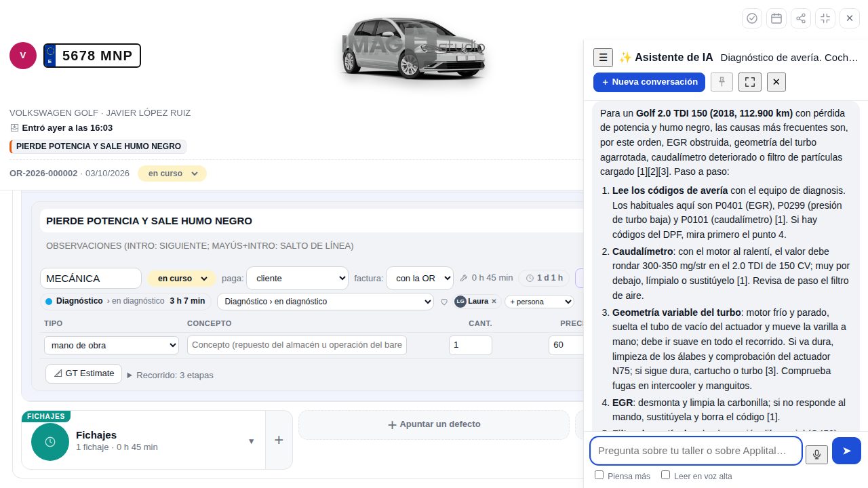This screenshot has height=488, width=868.
Task: Enable Leer en voz alta checkbox
Action: click(x=665, y=475)
